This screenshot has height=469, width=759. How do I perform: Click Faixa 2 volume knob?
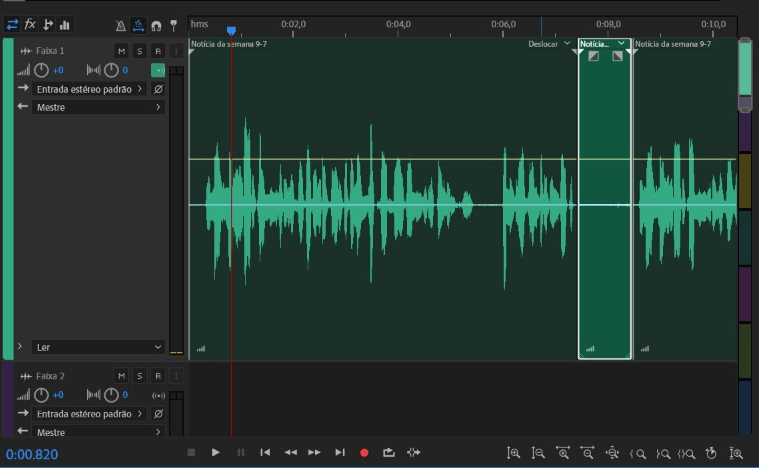[41, 395]
